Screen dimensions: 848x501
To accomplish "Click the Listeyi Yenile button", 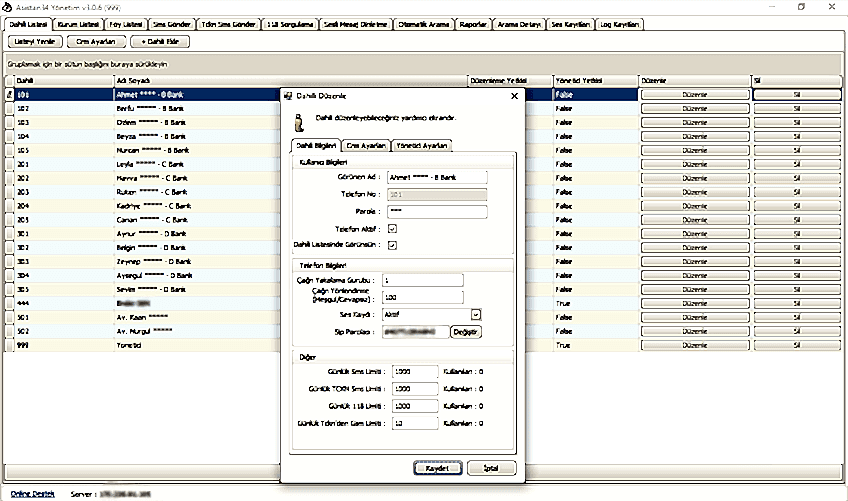I will pyautogui.click(x=35, y=42).
